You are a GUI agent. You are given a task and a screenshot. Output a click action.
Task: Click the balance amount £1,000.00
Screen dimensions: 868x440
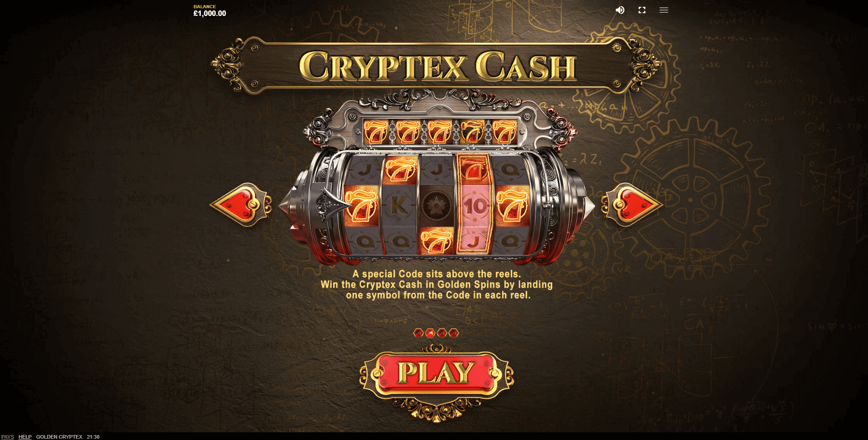(x=210, y=14)
